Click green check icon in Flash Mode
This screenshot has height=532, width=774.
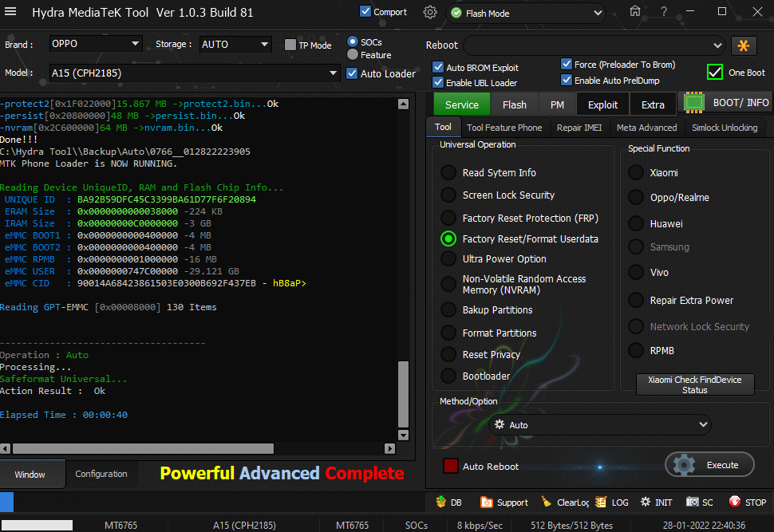(456, 14)
